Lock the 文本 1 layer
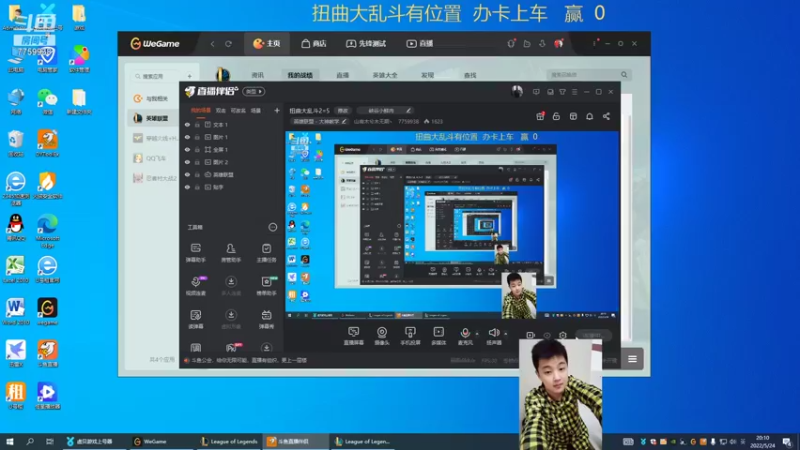800x450 pixels. click(x=197, y=124)
